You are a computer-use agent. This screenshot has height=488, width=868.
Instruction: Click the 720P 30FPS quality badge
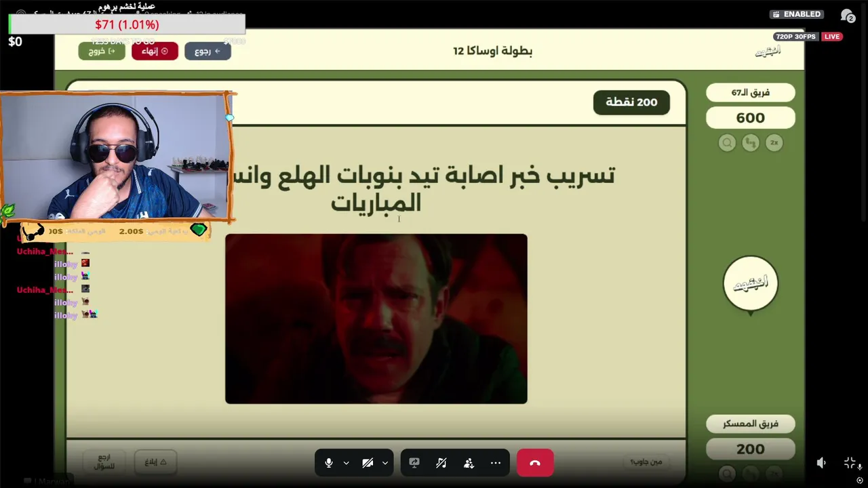pos(797,37)
